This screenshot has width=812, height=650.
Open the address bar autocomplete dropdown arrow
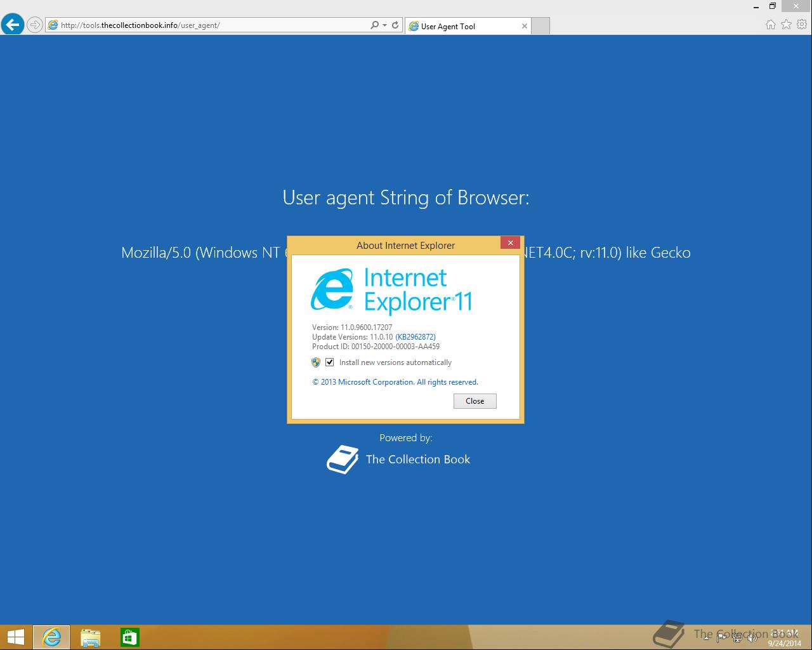pos(384,25)
